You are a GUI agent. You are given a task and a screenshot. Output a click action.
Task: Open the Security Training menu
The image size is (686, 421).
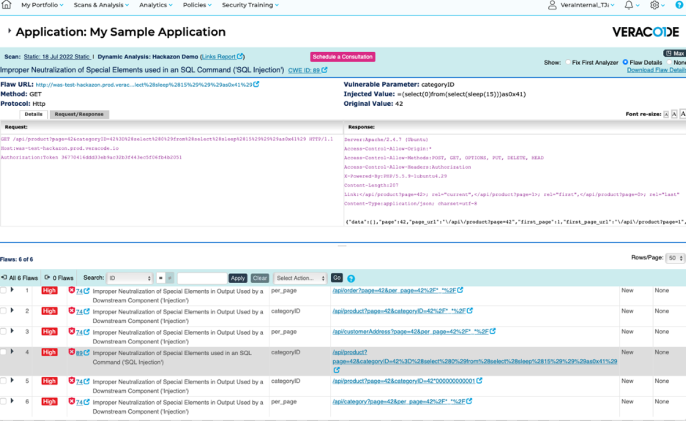250,5
